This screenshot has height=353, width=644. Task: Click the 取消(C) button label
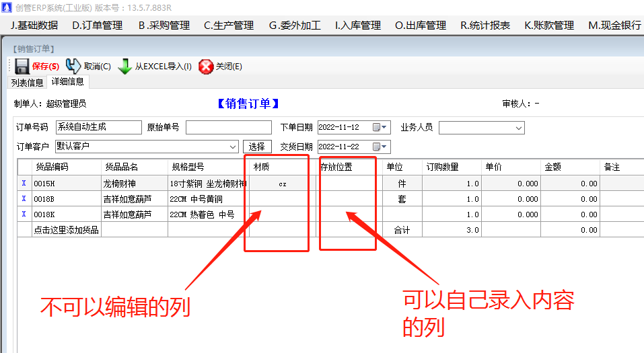98,67
